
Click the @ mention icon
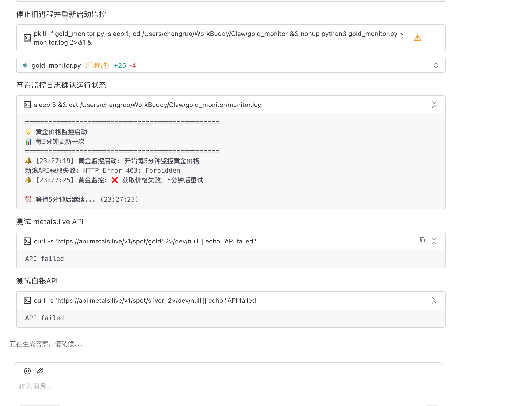tap(27, 371)
